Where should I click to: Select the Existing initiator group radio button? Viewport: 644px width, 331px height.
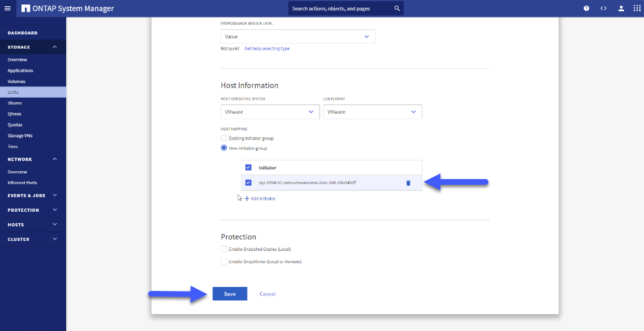224,138
